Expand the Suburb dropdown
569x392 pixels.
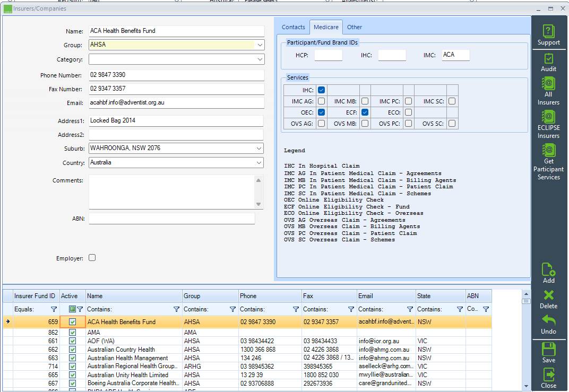pyautogui.click(x=258, y=149)
